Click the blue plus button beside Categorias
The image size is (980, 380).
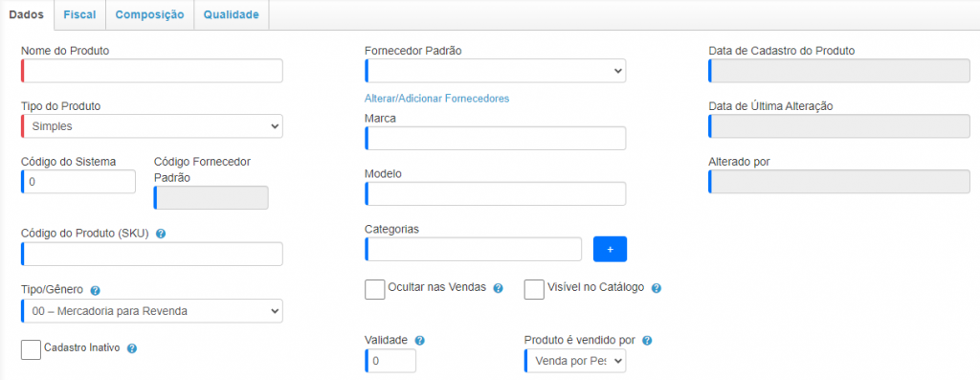610,249
